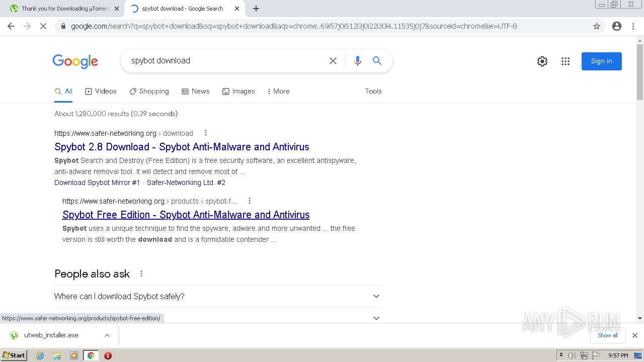
Task: Click the Google logo
Action: (75, 61)
